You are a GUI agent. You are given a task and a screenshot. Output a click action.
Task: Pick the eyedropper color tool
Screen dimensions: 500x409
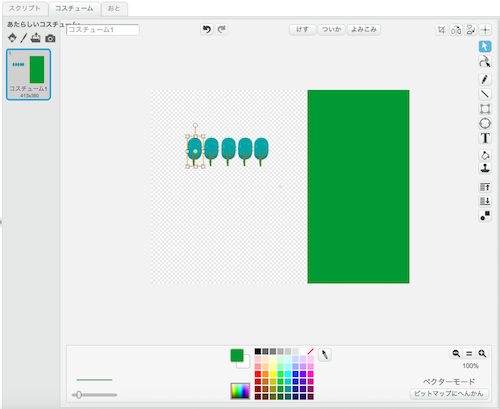(x=325, y=355)
